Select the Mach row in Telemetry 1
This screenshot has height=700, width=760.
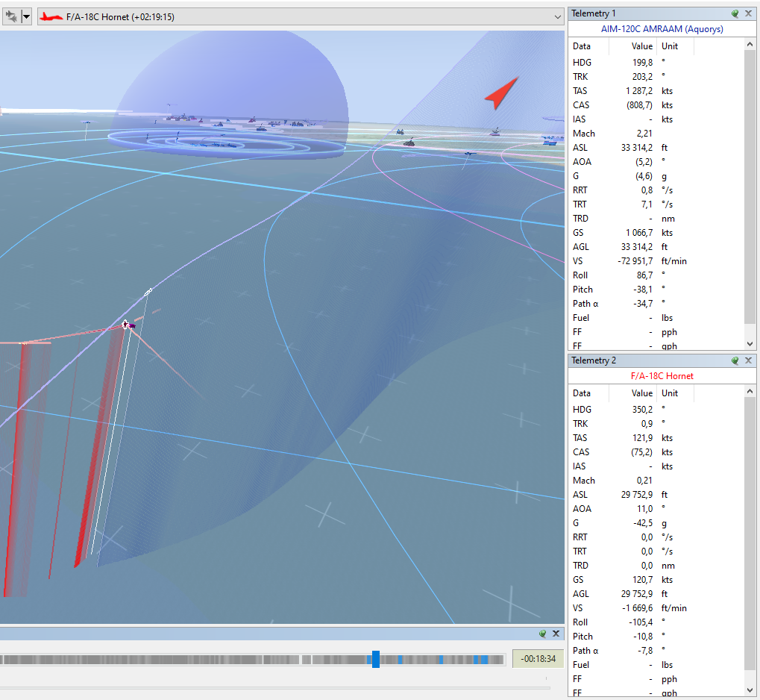coord(656,134)
